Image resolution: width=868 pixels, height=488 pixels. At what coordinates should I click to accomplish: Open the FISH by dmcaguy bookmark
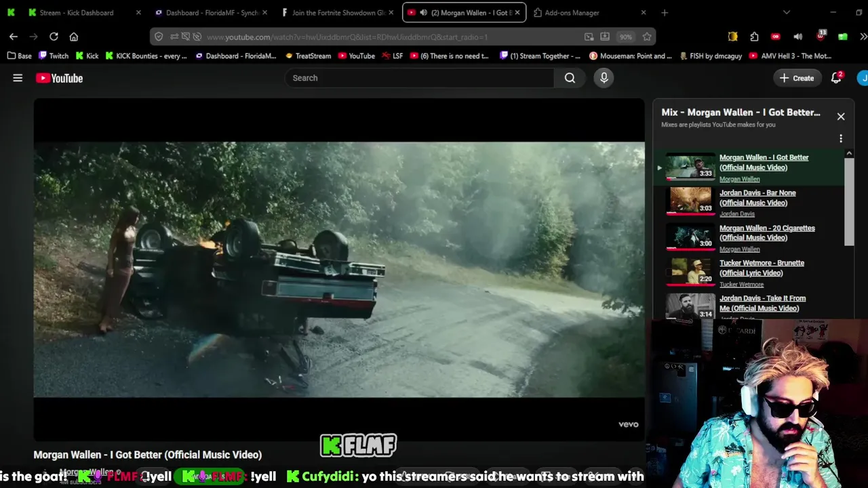click(711, 56)
